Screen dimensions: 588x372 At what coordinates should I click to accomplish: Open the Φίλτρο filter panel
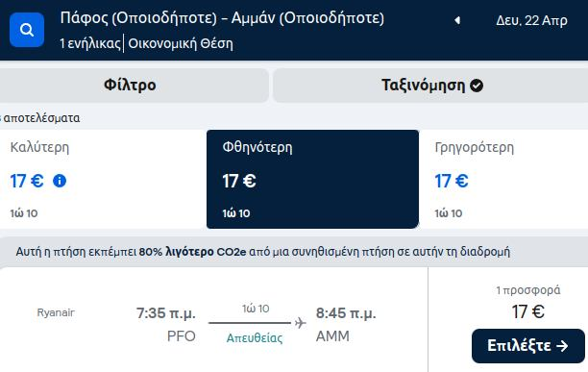(130, 86)
